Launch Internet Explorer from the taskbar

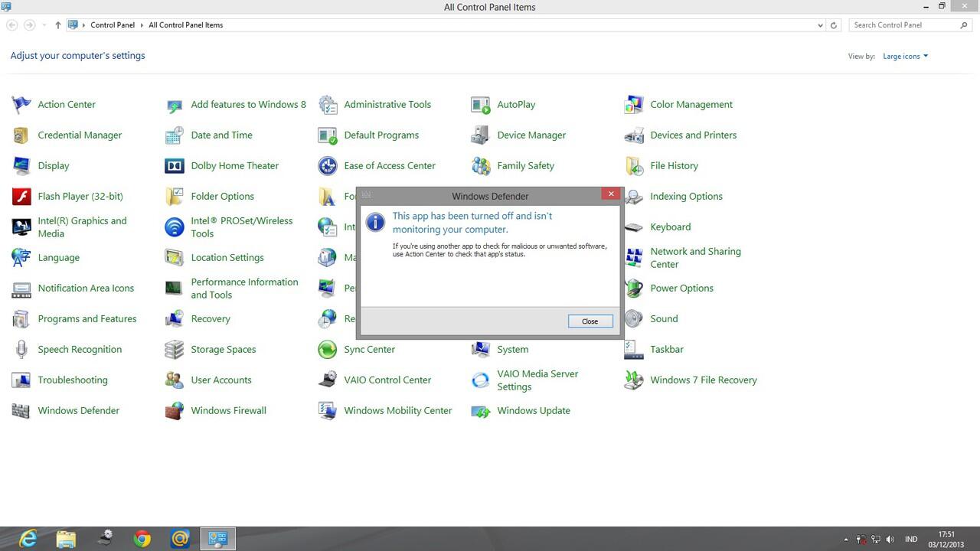(x=28, y=539)
